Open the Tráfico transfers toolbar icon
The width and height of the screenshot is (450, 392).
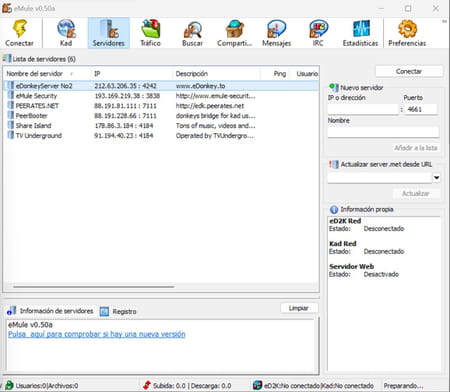click(x=151, y=28)
